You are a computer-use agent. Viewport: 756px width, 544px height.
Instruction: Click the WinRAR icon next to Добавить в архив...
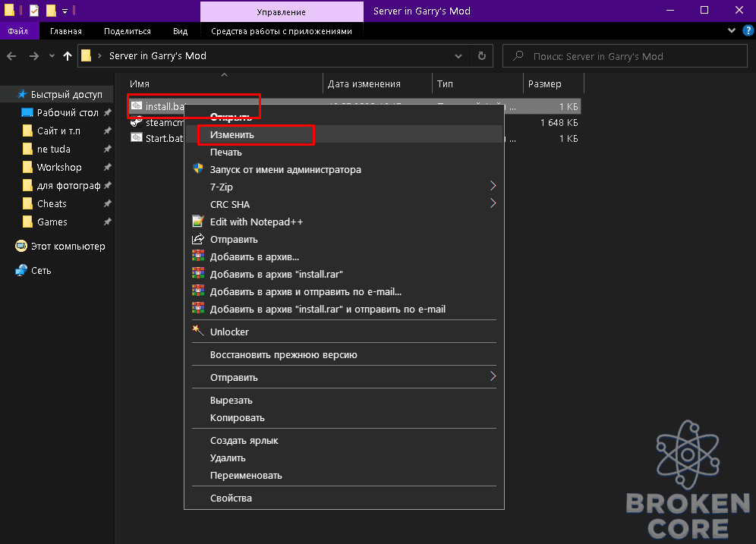(x=198, y=256)
